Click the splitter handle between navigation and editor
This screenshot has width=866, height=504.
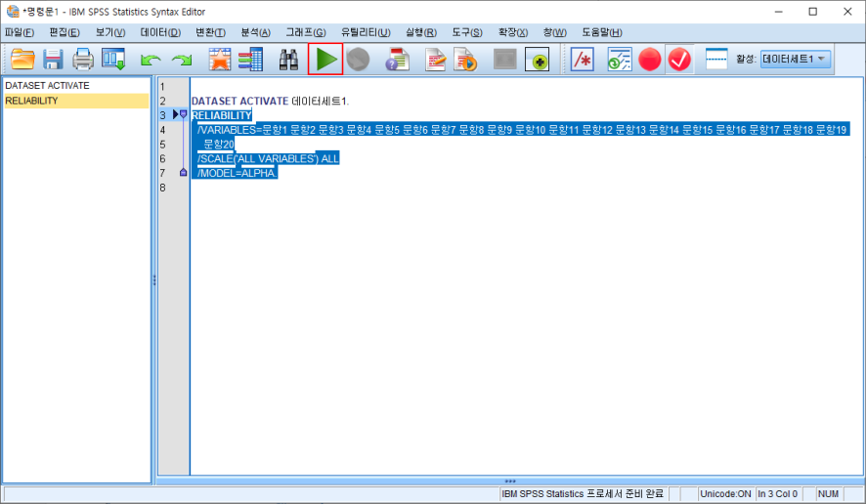154,280
